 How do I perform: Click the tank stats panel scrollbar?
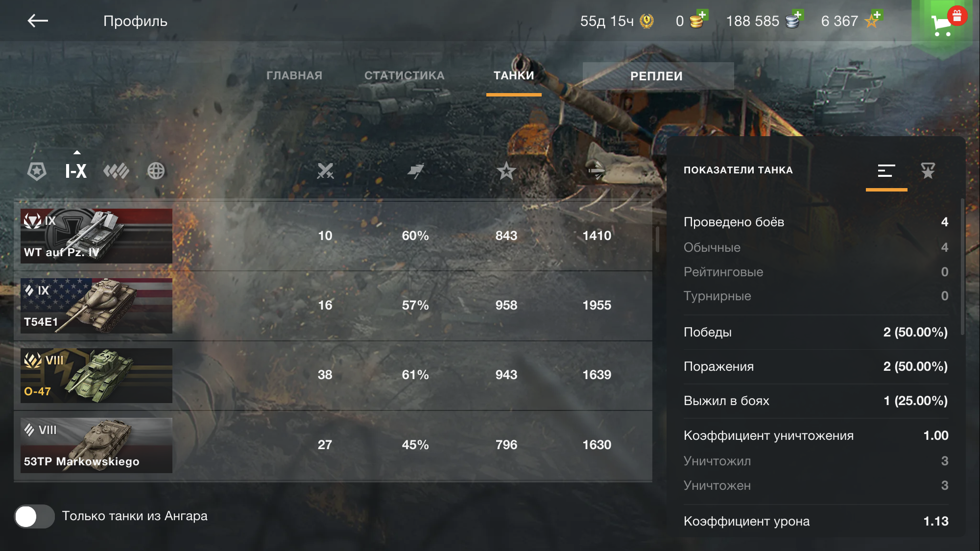point(962,267)
